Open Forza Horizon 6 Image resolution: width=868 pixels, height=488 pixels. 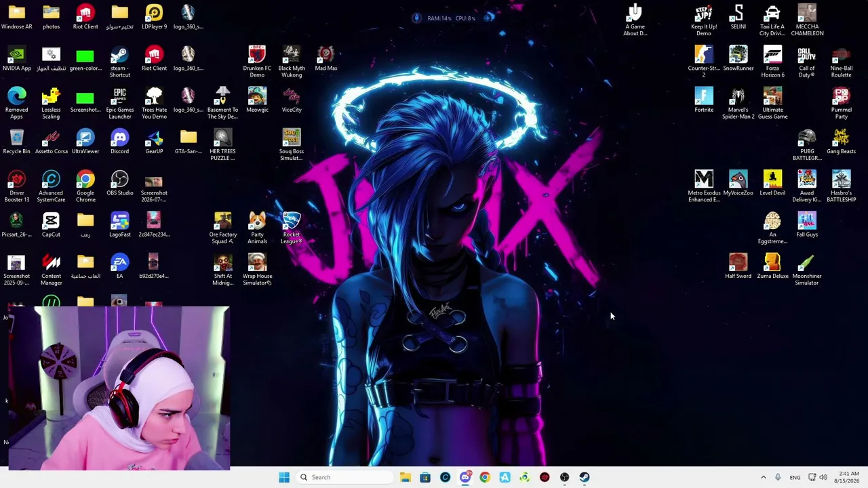click(772, 62)
